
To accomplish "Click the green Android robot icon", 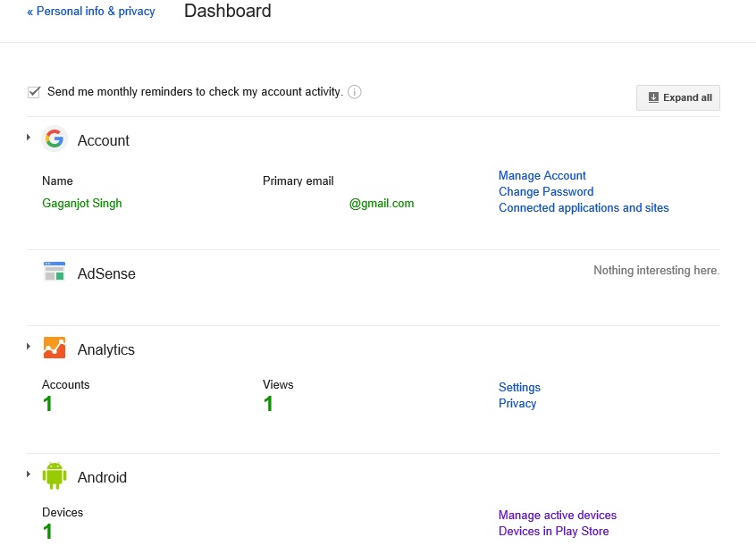I will (55, 475).
